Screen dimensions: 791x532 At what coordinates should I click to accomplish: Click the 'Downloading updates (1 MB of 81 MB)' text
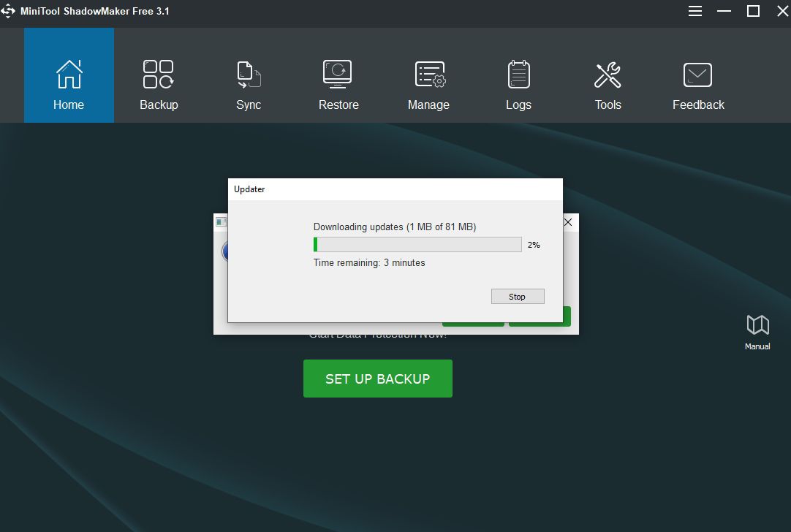point(395,227)
